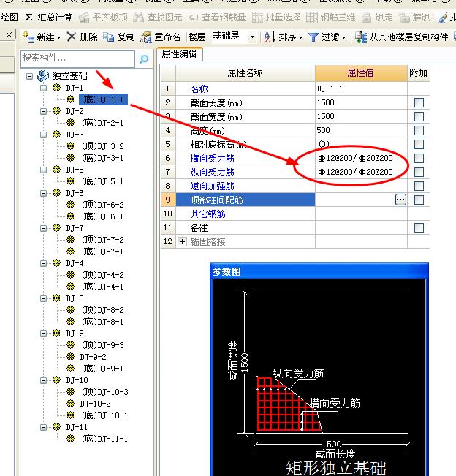Click the 过滤 funnel icon
The image size is (456, 476).
click(x=313, y=37)
